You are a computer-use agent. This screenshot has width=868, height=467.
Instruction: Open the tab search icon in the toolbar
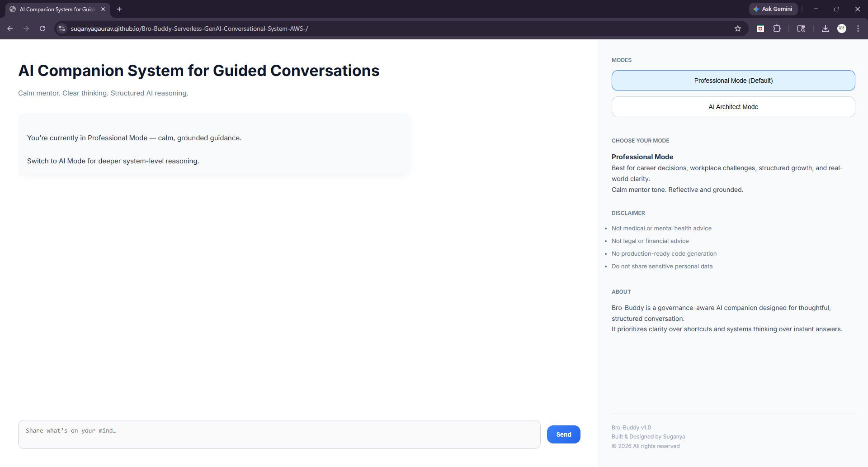tap(801, 29)
